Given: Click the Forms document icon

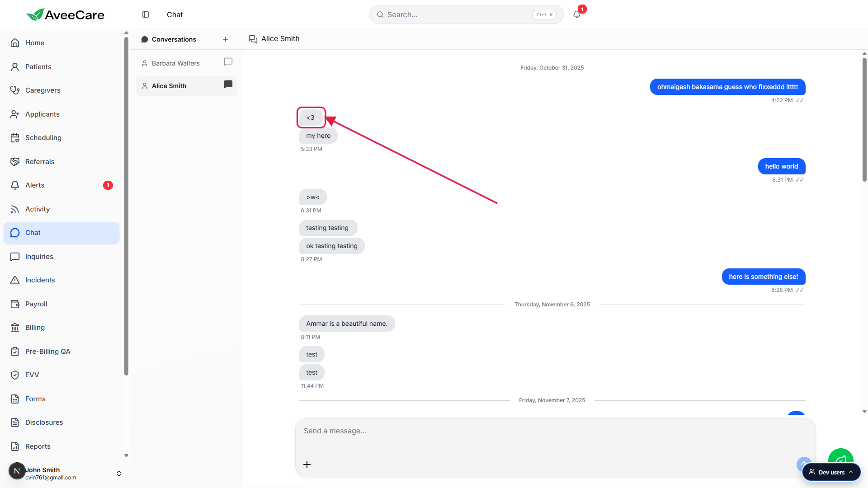Looking at the screenshot, I should tap(15, 399).
